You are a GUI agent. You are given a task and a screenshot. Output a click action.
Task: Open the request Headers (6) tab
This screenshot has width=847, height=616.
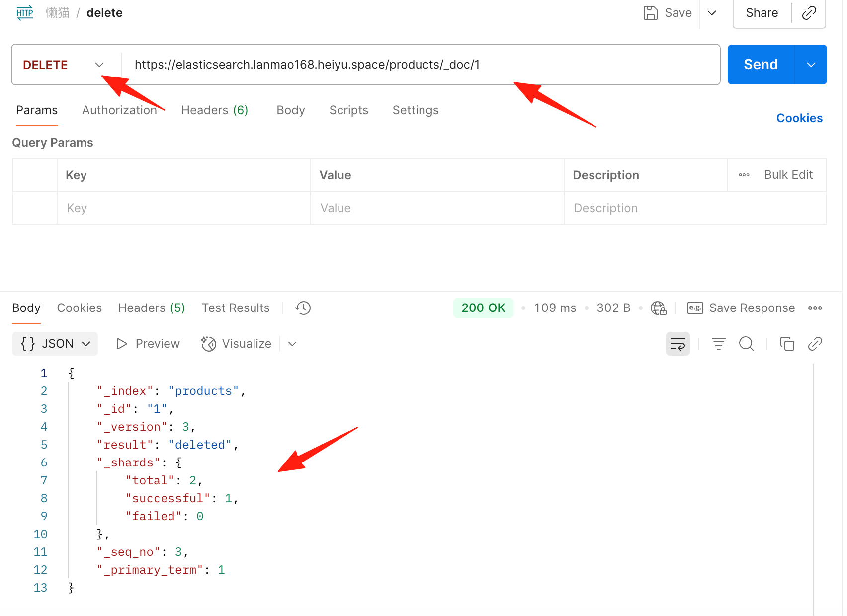pos(214,110)
